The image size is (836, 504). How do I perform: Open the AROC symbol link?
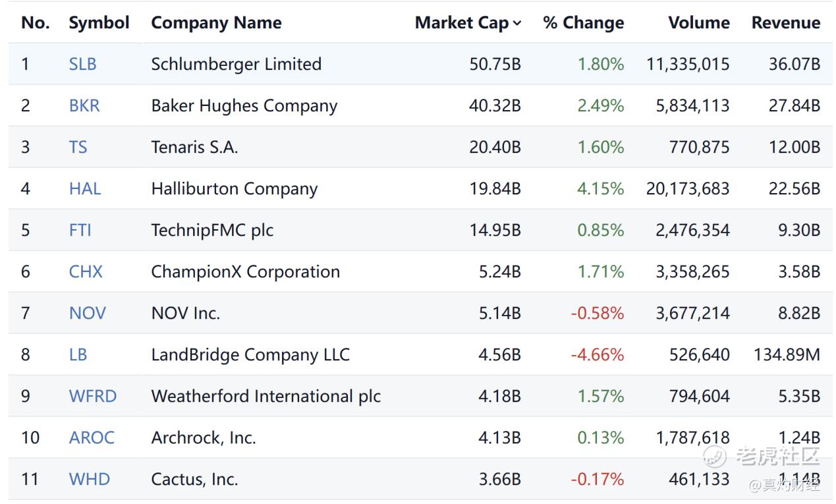92,437
